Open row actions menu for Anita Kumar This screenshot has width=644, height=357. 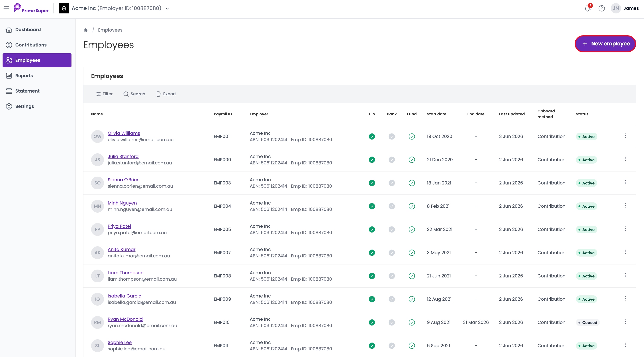pos(625,252)
